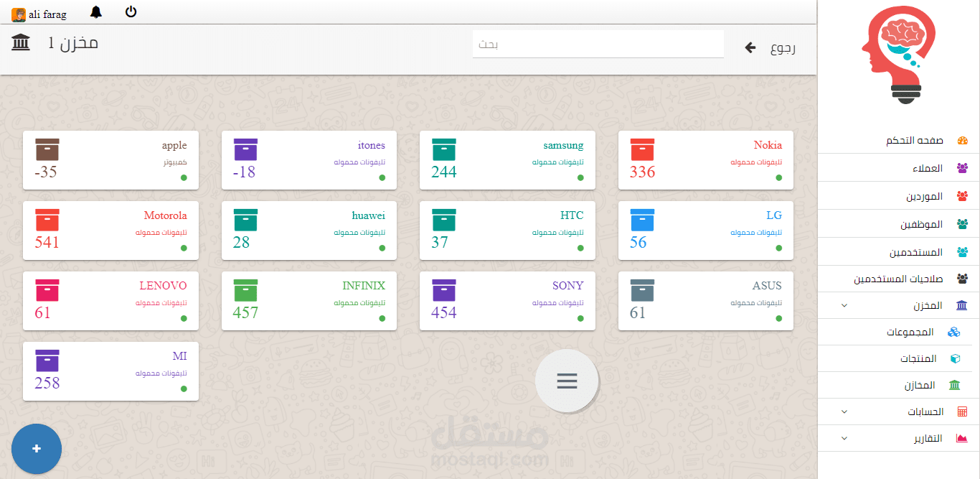Click the stock quantity 336 on Nokia
The height and width of the screenshot is (479, 980).
coord(643,172)
